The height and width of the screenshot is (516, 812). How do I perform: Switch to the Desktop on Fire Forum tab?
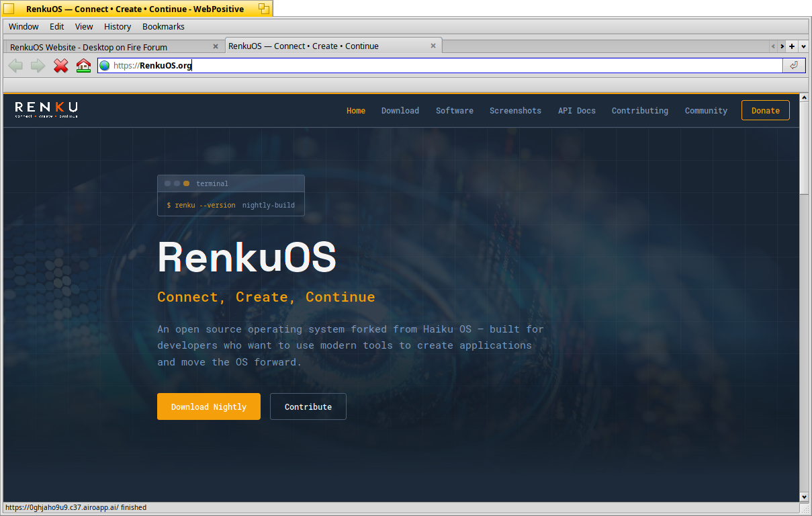(114, 46)
